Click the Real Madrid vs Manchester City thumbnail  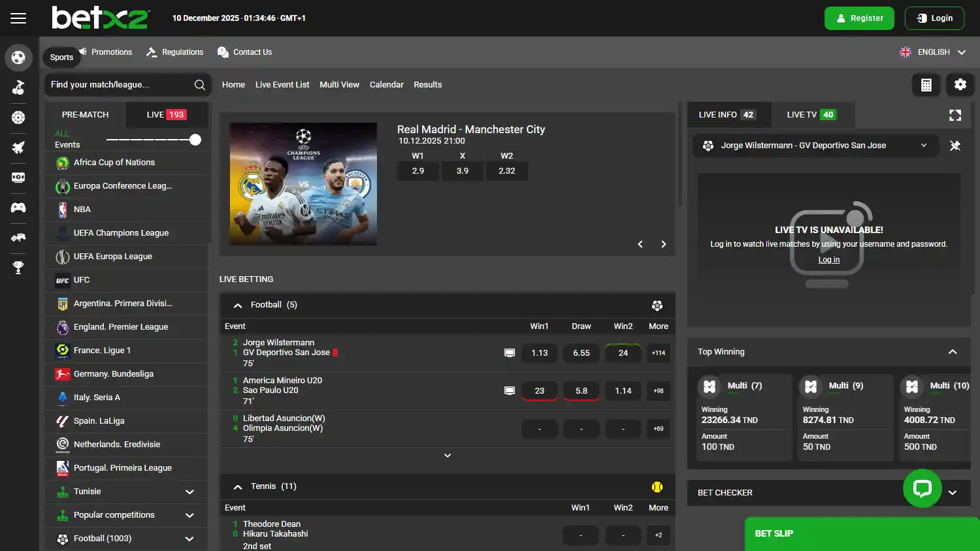click(303, 184)
